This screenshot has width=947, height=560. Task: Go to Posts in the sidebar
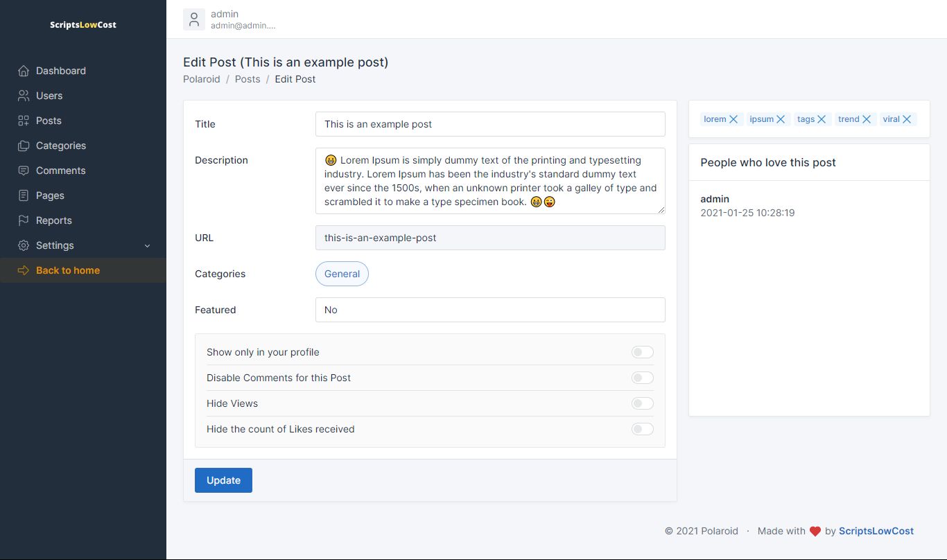click(49, 121)
